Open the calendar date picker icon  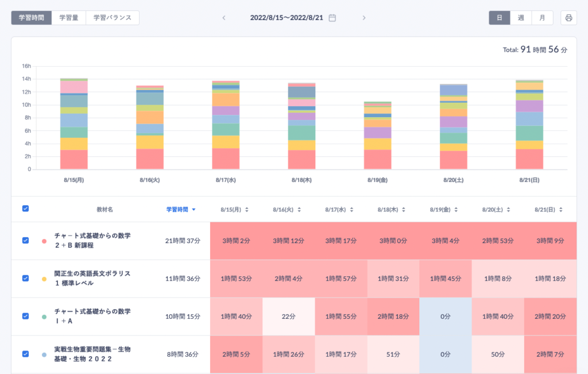point(332,18)
